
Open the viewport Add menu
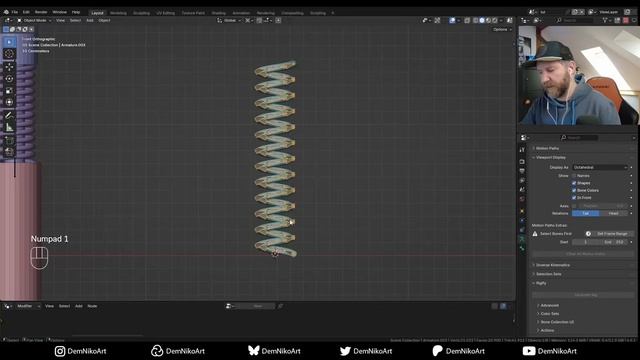pos(90,20)
